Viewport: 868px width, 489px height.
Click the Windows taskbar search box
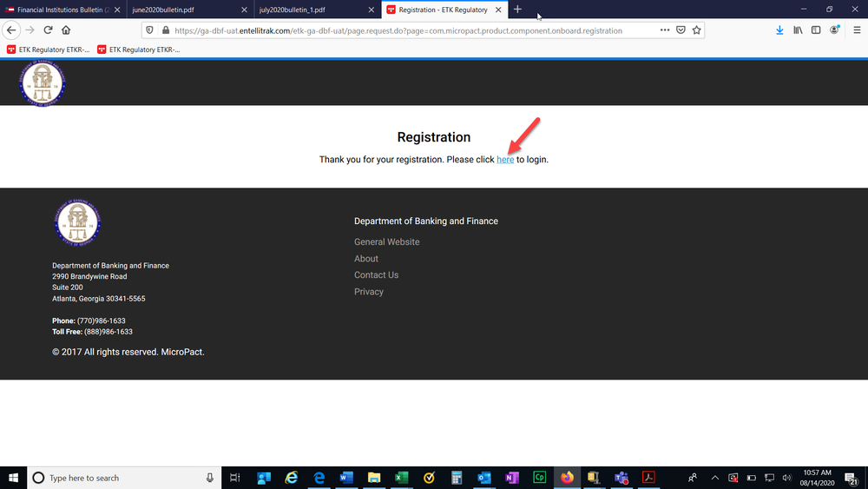click(122, 478)
